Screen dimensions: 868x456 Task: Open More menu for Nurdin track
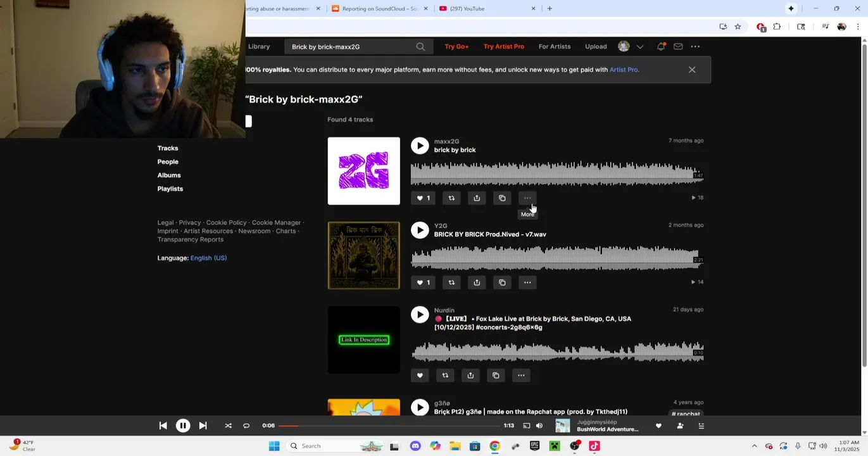521,376
